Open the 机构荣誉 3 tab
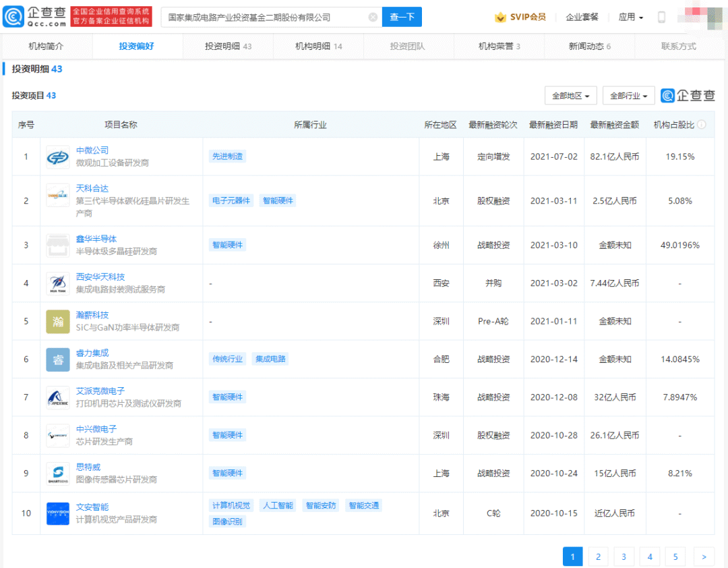Screen dimensions: 728x568 click(x=499, y=46)
